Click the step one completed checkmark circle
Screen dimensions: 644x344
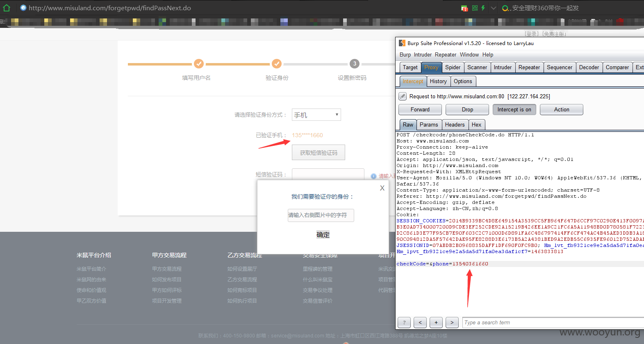tap(199, 63)
